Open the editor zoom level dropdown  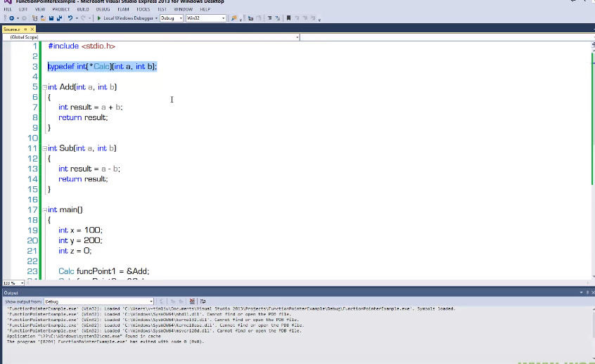pos(13,283)
